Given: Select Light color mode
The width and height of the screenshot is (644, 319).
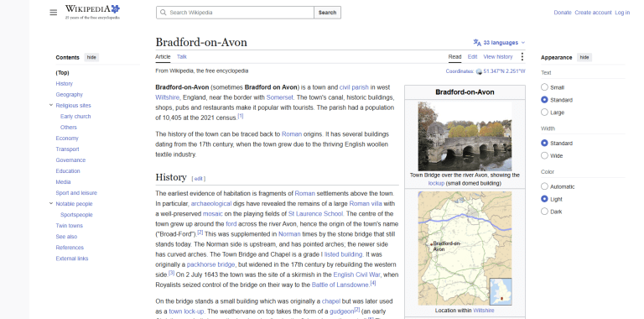Looking at the screenshot, I should tap(544, 199).
